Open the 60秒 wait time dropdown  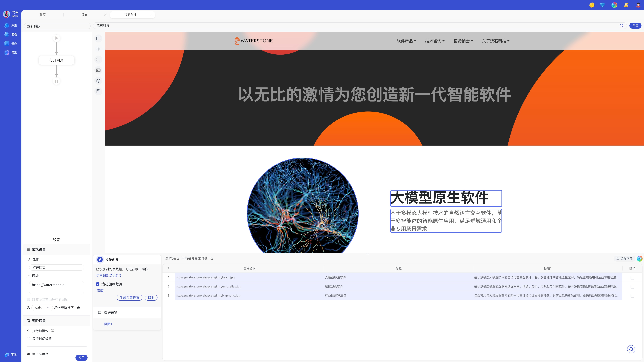42,308
